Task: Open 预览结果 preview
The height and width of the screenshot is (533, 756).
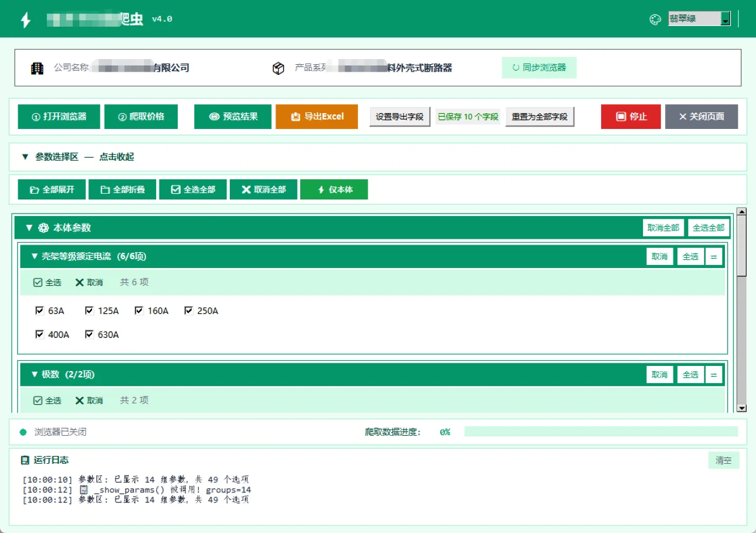Action: pyautogui.click(x=233, y=117)
